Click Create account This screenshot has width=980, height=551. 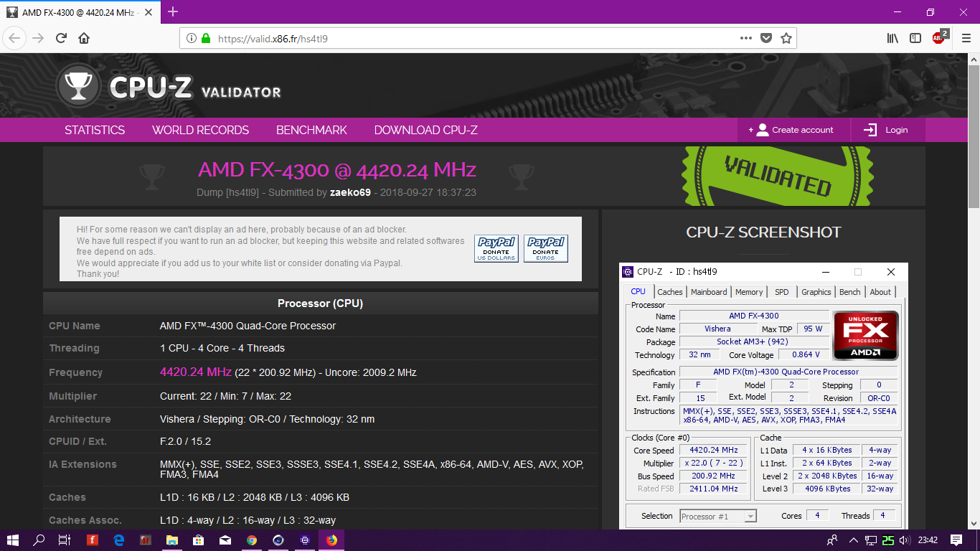[x=793, y=130]
